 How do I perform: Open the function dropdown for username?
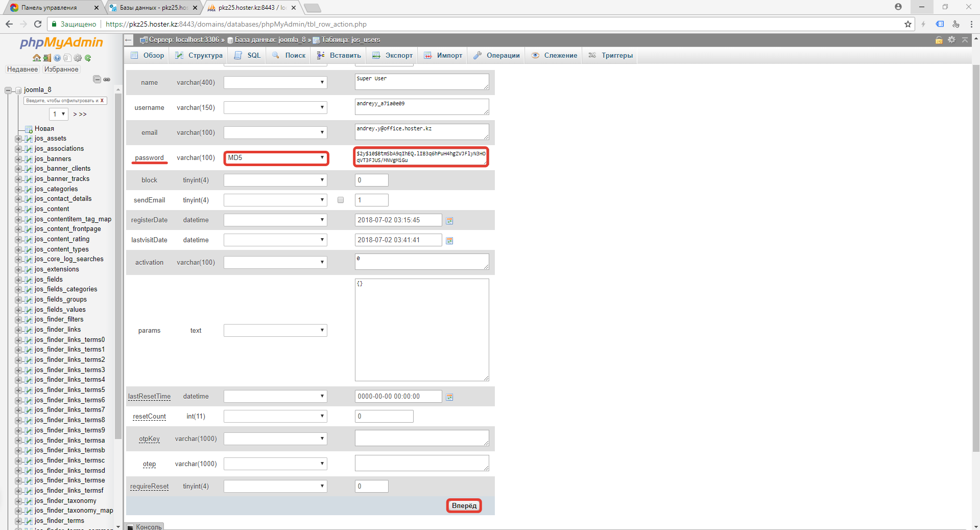(x=275, y=108)
